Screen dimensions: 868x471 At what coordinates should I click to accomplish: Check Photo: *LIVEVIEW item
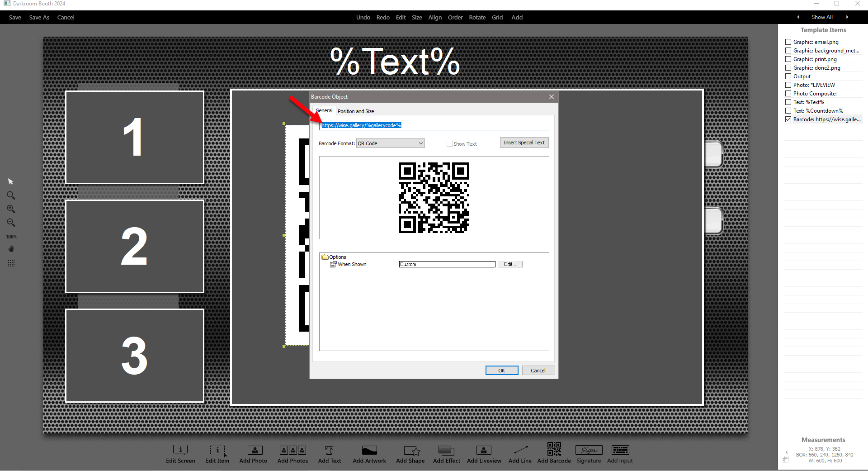tap(788, 85)
